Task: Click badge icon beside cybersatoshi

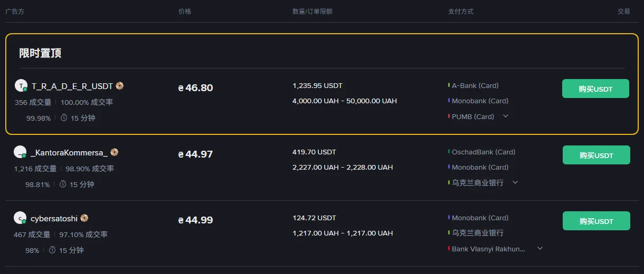Action: click(84, 218)
